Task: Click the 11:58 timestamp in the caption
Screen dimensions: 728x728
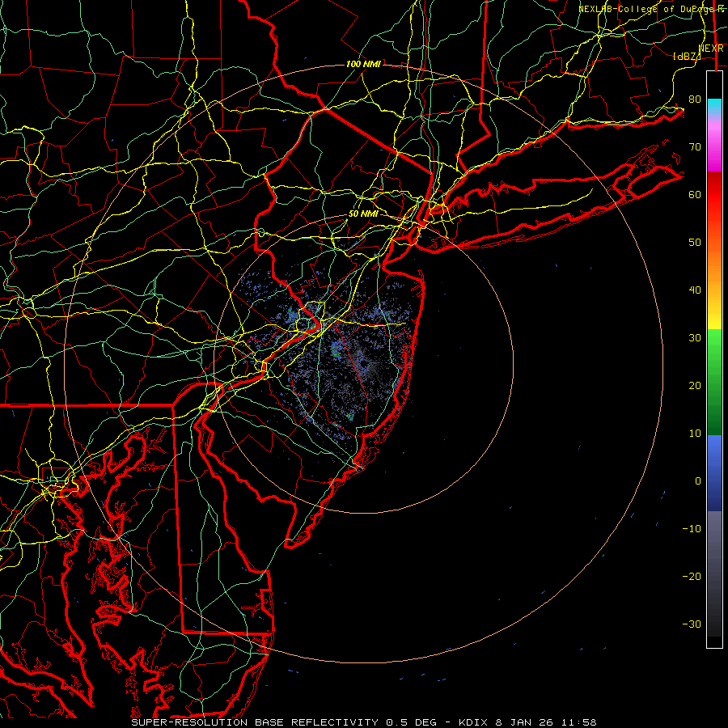Action: 578,722
